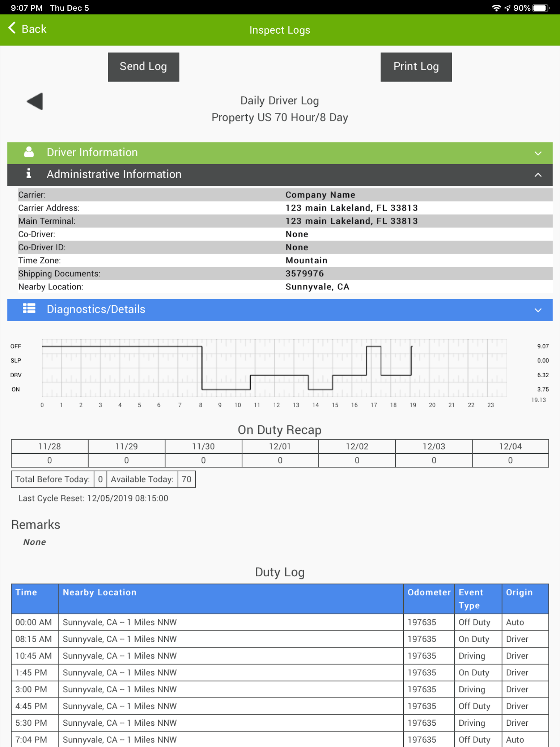Screen dimensions: 560x747
Task: Tap the battery indicator icon
Action: (541, 8)
